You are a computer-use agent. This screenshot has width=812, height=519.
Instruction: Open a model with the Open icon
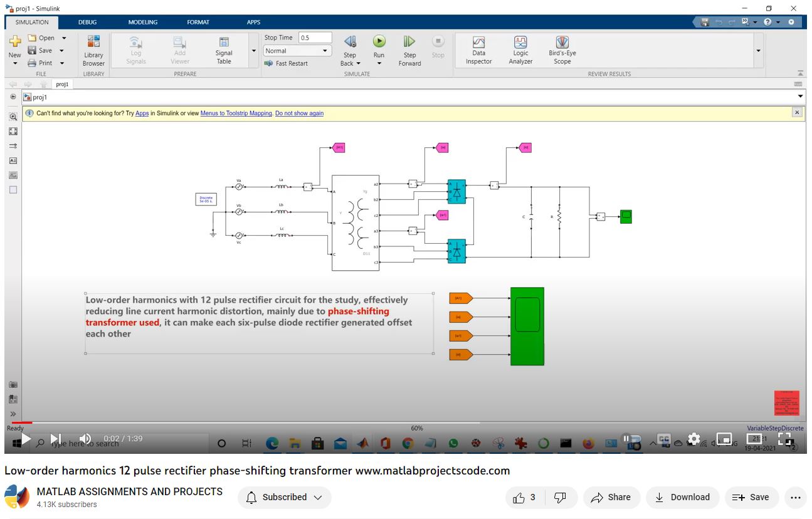[x=33, y=38]
